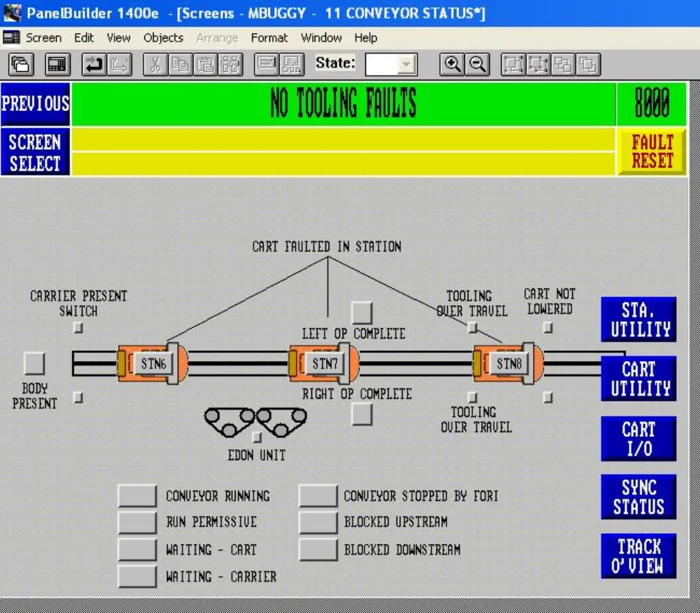The height and width of the screenshot is (613, 700).
Task: Toggle the EDON UNIT indicator
Action: click(x=257, y=437)
